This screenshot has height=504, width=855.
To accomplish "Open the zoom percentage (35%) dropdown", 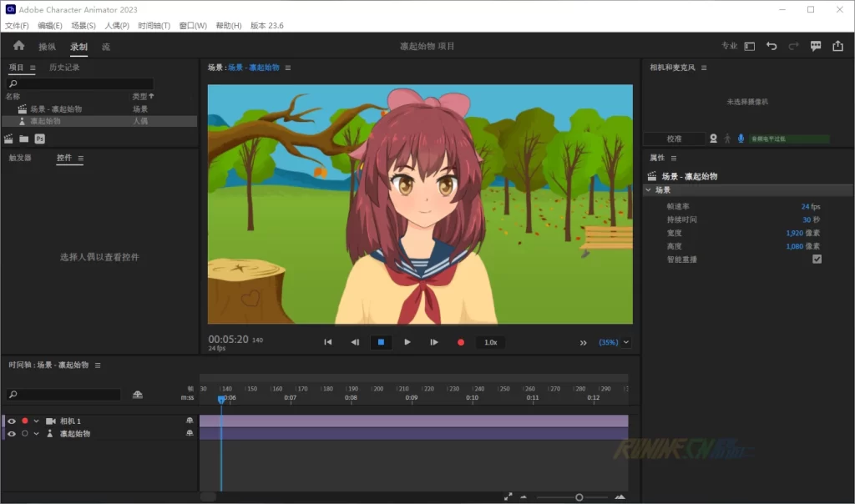I will click(x=626, y=342).
